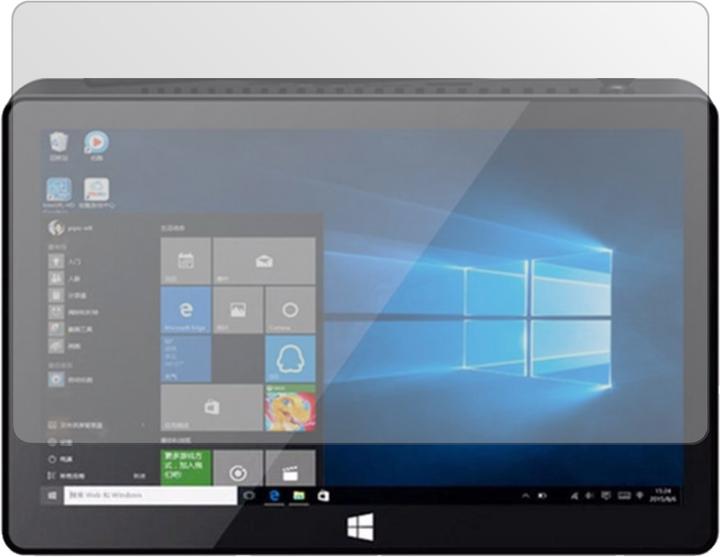The image size is (720, 557).
Task: Open Settings from Start menu
Action: [x=61, y=442]
